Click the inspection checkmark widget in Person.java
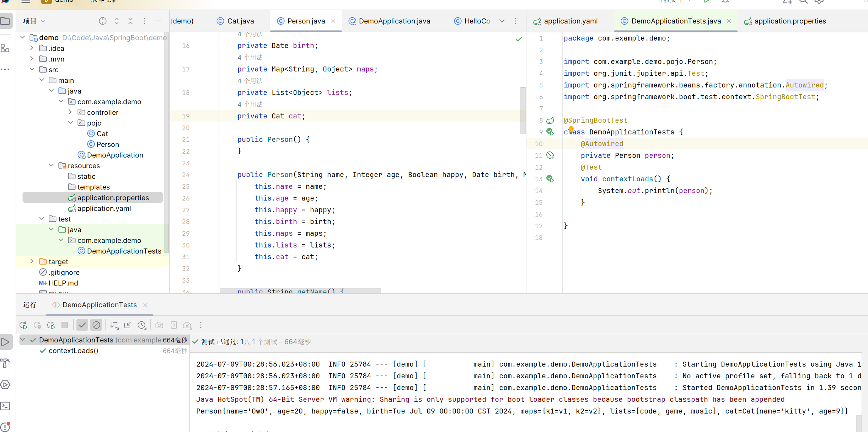This screenshot has width=868, height=432. pos(519,39)
